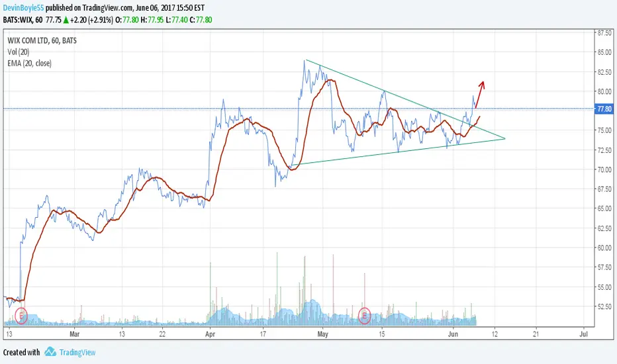Screen dimensions: 617x364
Task: Click the 72.50 price axis label
Action: tap(604, 150)
